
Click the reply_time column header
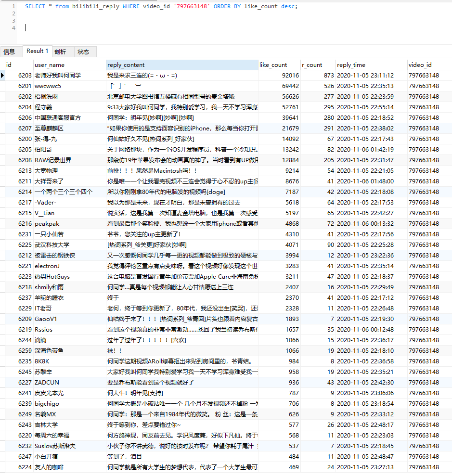coord(371,64)
